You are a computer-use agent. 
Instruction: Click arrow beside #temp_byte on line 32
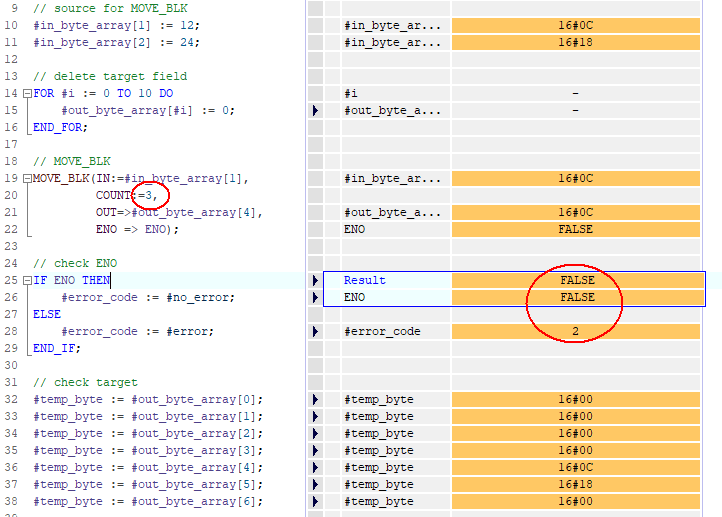coord(315,400)
